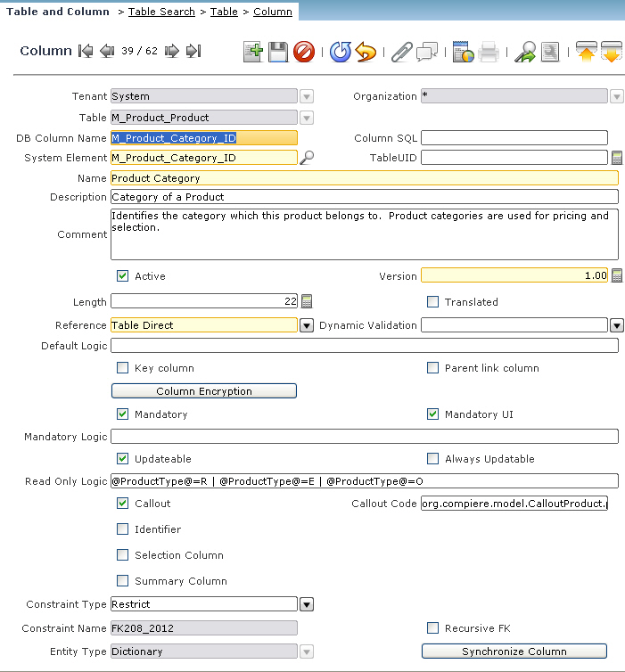Expand the Reference dropdown
Screen dimensions: 625x672
pos(307,325)
